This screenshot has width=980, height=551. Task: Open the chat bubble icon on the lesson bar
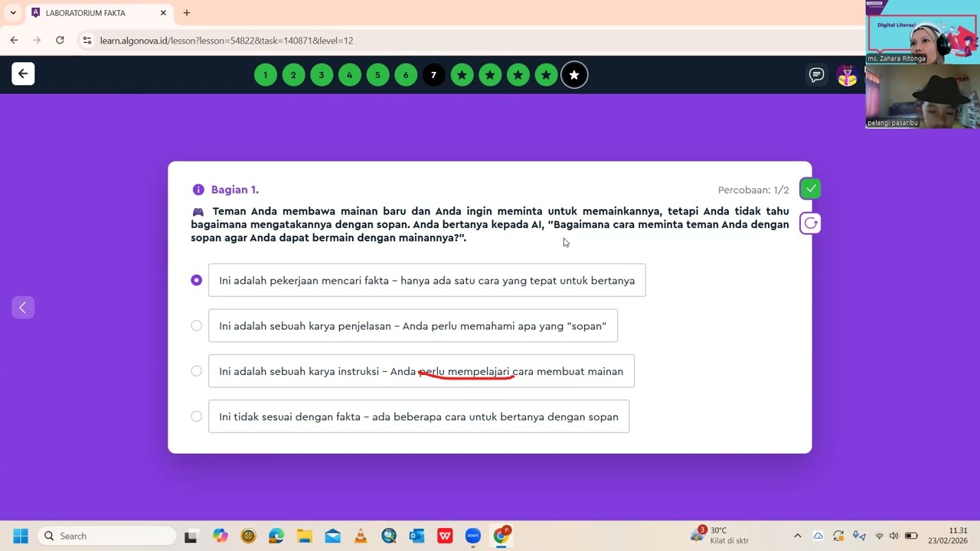point(816,75)
